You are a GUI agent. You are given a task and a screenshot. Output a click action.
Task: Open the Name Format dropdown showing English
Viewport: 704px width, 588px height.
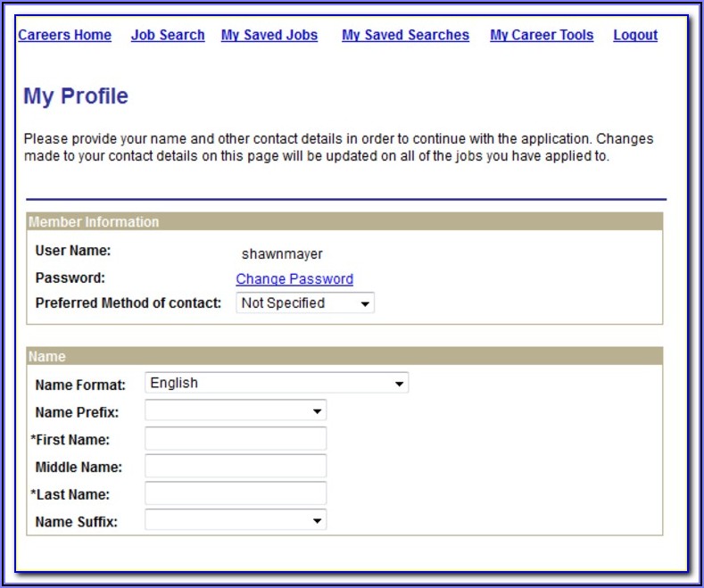click(x=277, y=384)
